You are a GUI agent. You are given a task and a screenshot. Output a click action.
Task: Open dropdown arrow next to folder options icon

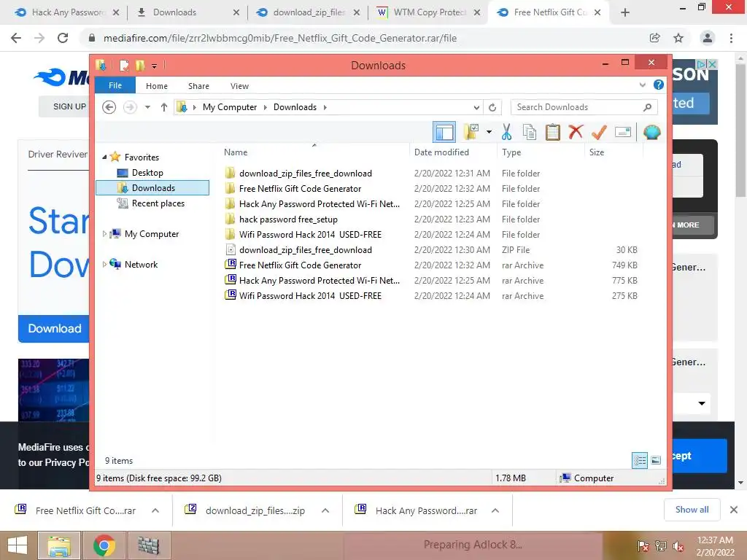point(489,132)
